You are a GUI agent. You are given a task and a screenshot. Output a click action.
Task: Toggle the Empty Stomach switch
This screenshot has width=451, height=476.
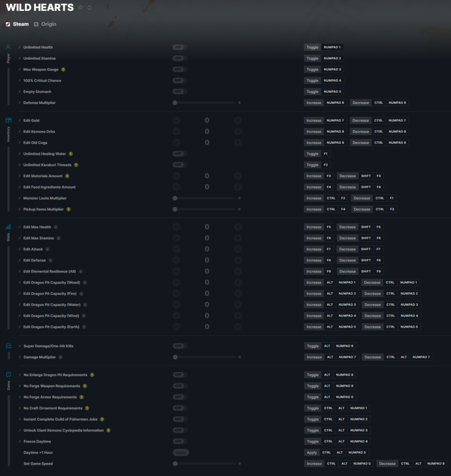(x=180, y=92)
